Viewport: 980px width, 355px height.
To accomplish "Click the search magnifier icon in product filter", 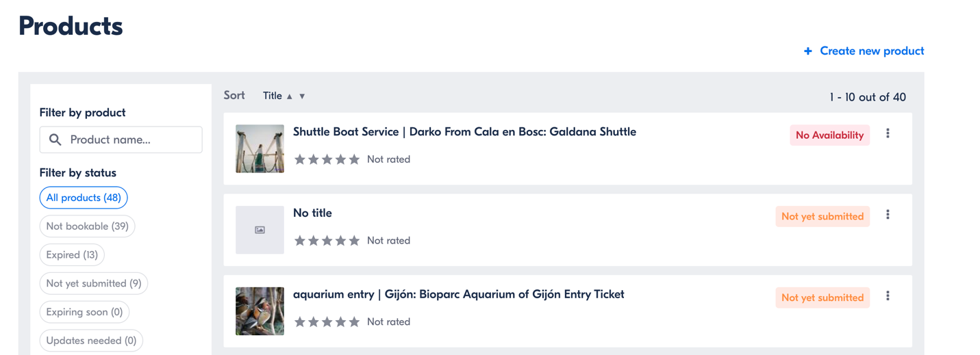I will 55,140.
